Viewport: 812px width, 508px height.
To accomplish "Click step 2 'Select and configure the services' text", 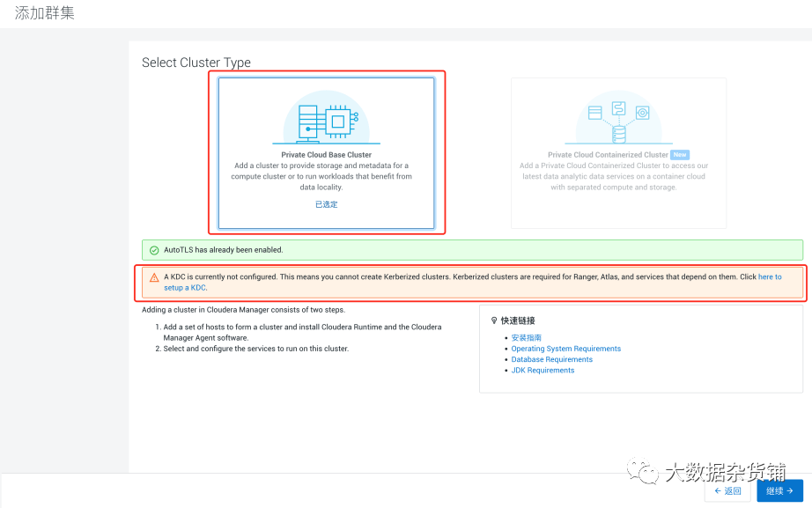I will click(x=255, y=349).
